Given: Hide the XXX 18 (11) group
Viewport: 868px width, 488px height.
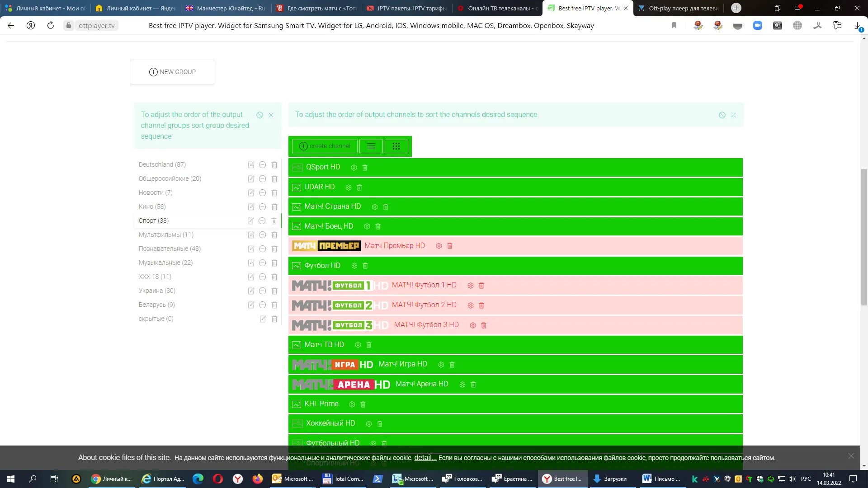Looking at the screenshot, I should (262, 277).
